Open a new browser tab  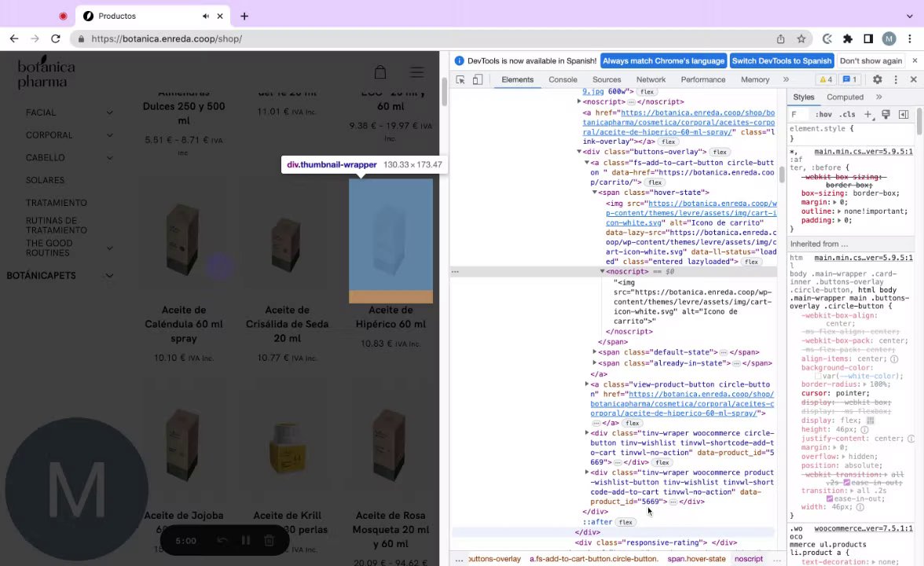[244, 16]
